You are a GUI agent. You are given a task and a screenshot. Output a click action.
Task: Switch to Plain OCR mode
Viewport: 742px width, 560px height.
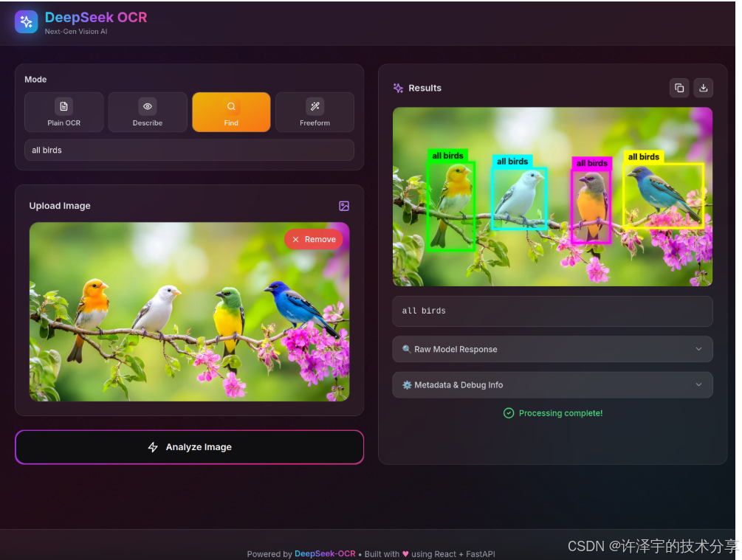click(x=63, y=111)
